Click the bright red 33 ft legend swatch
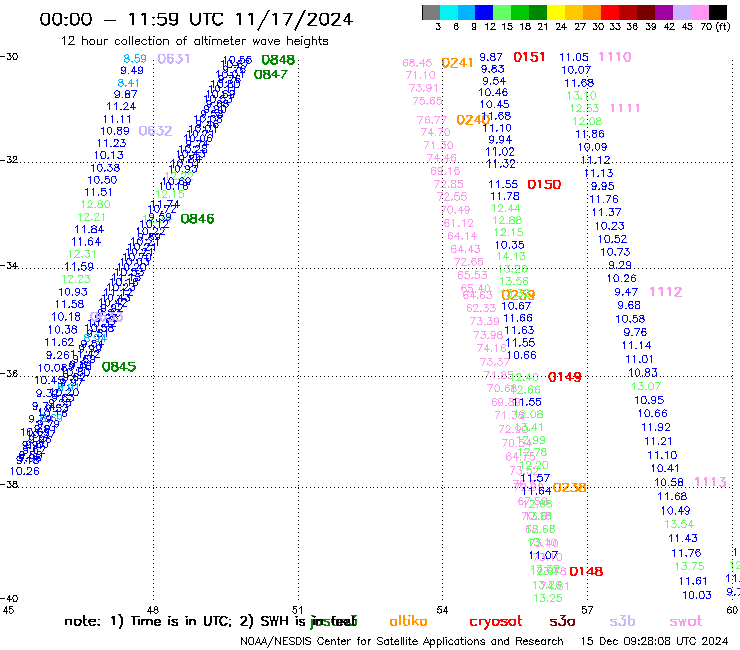The height and width of the screenshot is (650, 740). 610,12
